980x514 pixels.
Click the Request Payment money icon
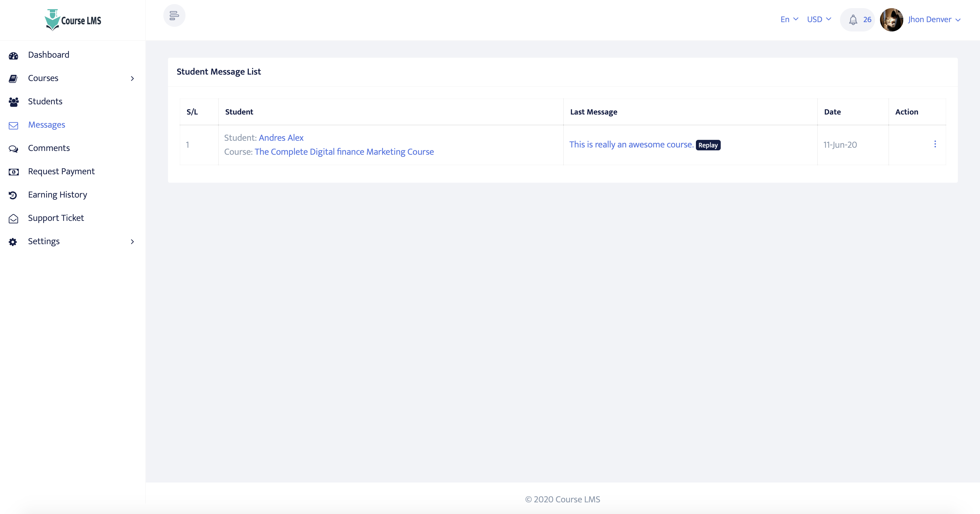tap(13, 172)
